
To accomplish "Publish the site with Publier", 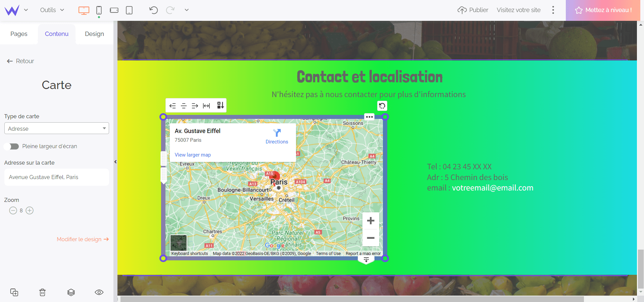I will coord(473,10).
